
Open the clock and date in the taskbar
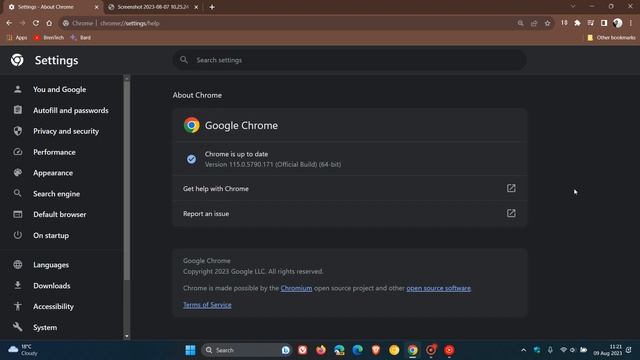tap(608, 350)
